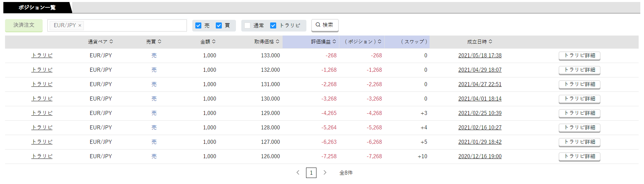The height and width of the screenshot is (184, 644).
Task: Select the -4,265 評価損益 value
Action: coord(329,113)
